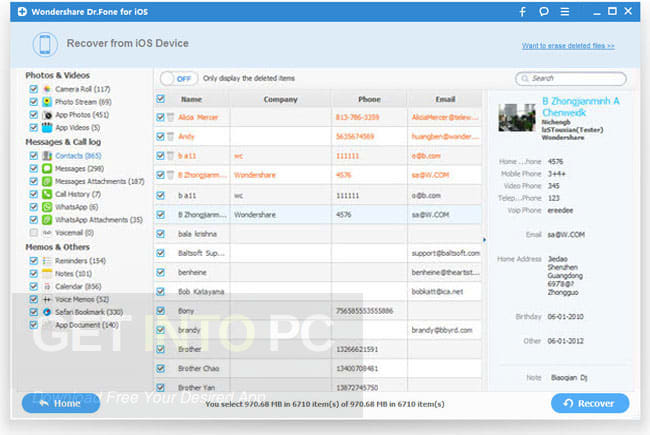
Task: Click the WhatsApp category icon
Action: tap(47, 207)
